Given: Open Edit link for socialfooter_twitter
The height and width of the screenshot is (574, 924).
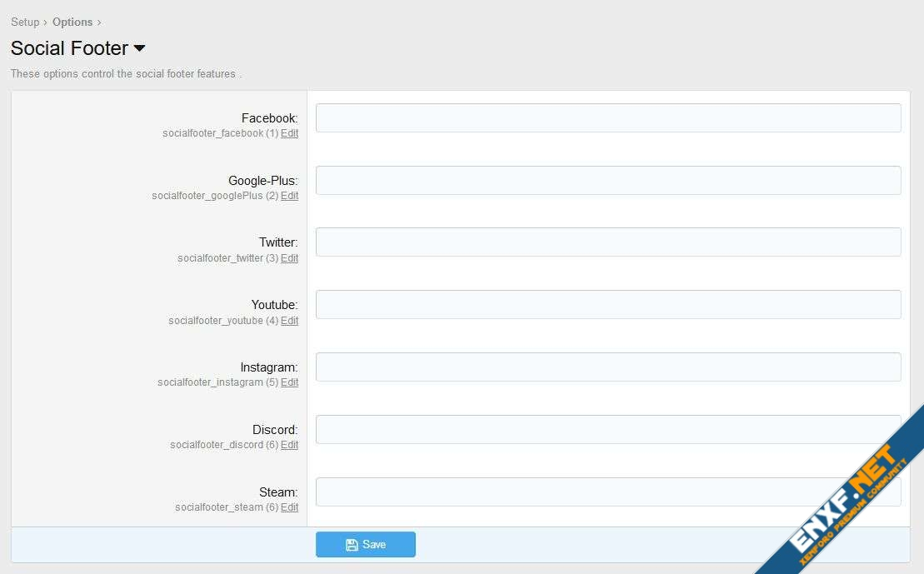Looking at the screenshot, I should click(x=289, y=258).
